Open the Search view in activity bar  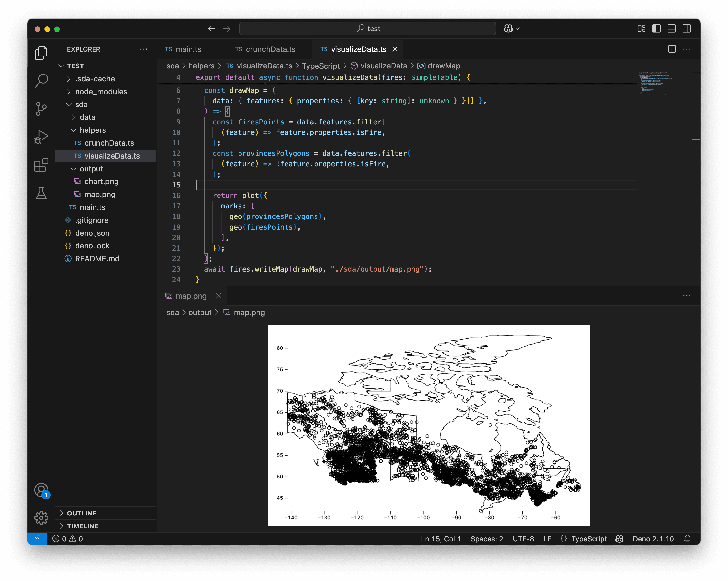[41, 81]
